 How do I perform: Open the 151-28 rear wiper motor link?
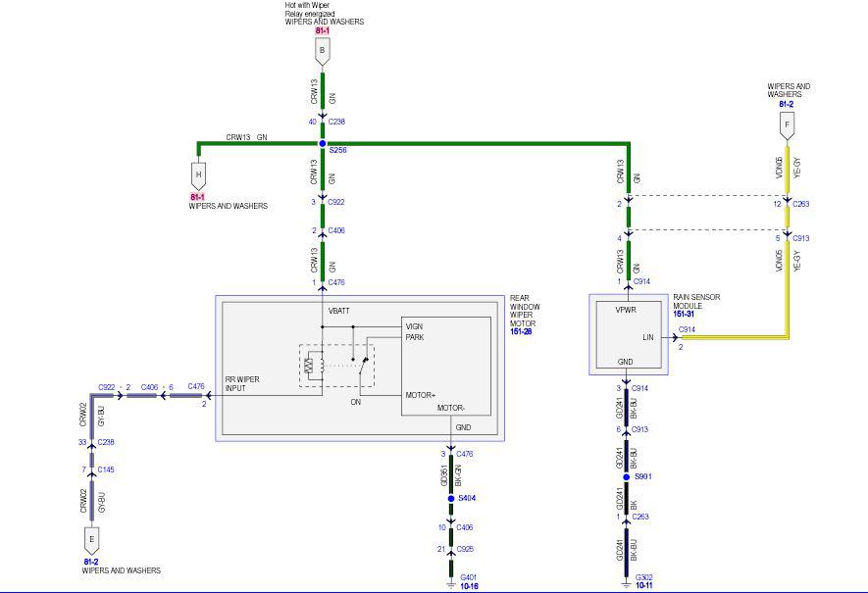[521, 332]
